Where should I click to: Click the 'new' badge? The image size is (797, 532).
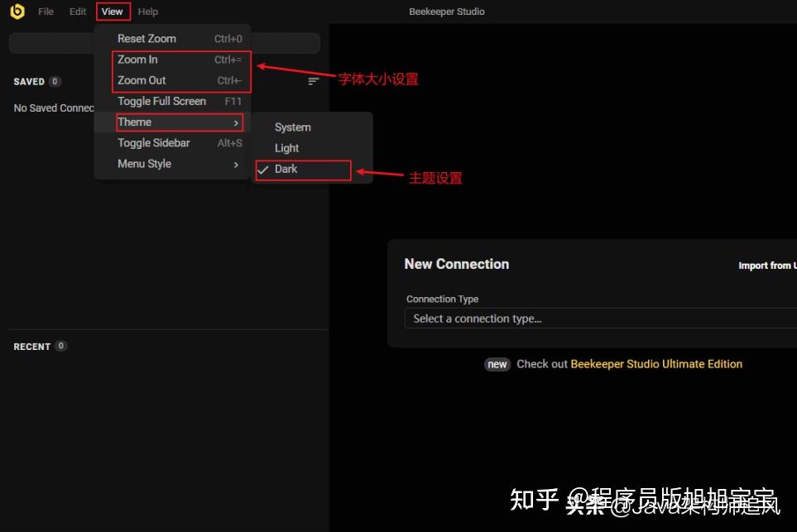click(497, 364)
